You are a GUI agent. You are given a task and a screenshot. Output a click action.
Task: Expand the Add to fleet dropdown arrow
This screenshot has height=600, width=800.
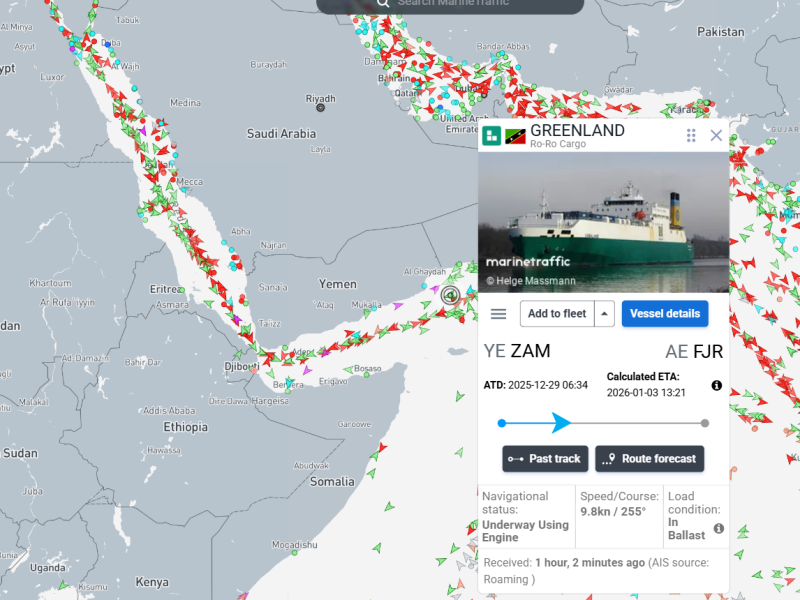pos(604,314)
